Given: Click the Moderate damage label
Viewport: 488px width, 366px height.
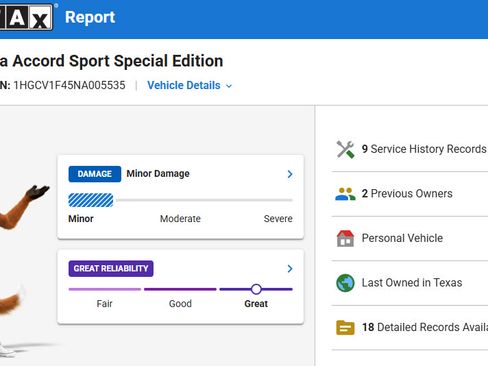Looking at the screenshot, I should pos(180,219).
